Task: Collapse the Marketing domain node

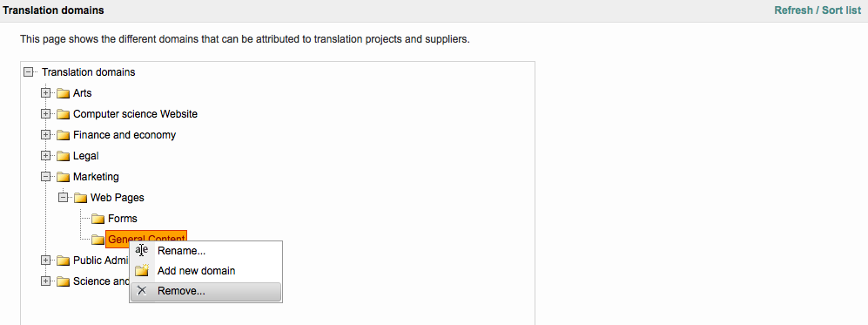Action: click(x=45, y=177)
